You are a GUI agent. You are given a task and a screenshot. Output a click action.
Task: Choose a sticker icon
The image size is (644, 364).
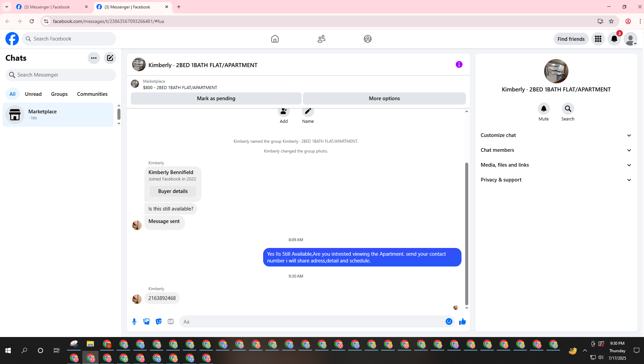[x=159, y=321]
